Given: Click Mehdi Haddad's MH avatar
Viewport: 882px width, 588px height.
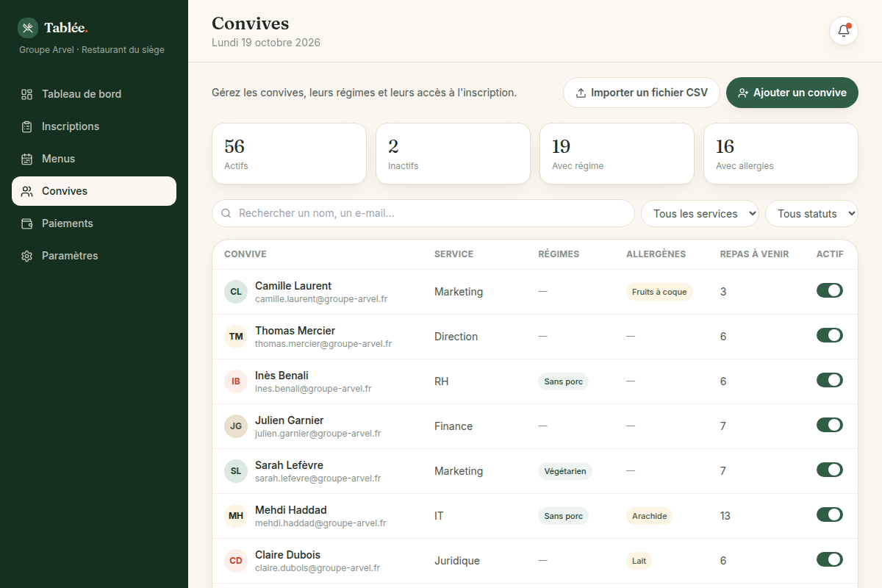Looking at the screenshot, I should click(236, 516).
